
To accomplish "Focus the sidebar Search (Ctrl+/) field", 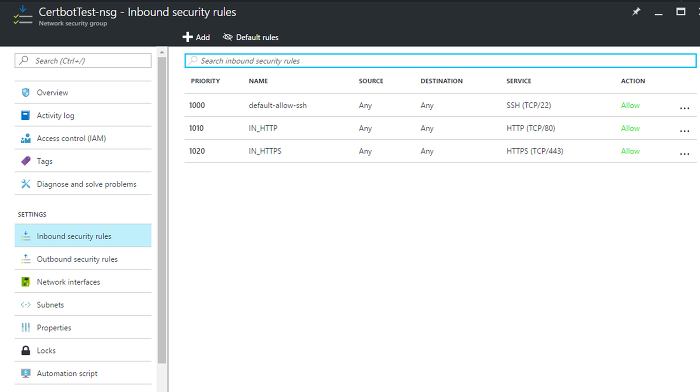I will [83, 60].
